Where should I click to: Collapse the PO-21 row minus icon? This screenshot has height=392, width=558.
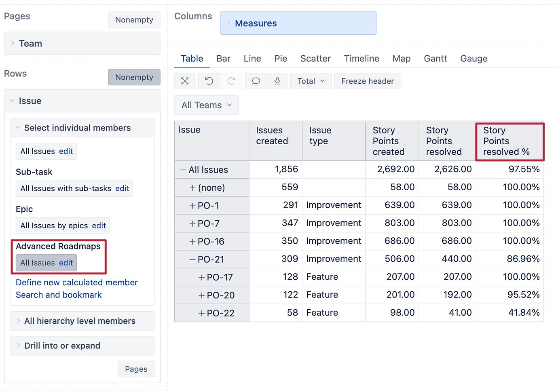coord(192,259)
